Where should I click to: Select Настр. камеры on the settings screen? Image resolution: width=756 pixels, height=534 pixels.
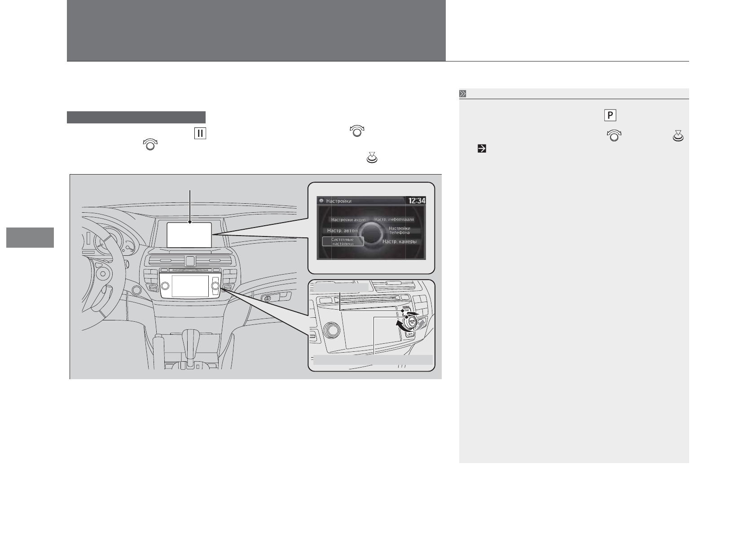point(399,241)
